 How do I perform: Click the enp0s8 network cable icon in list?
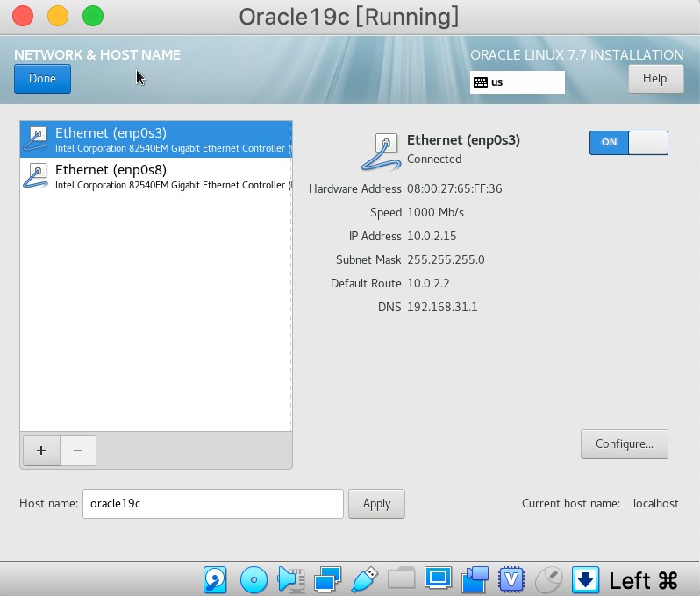click(36, 176)
